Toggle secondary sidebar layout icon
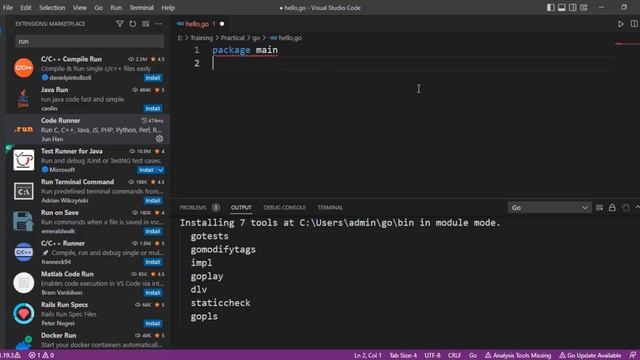 (x=573, y=7)
